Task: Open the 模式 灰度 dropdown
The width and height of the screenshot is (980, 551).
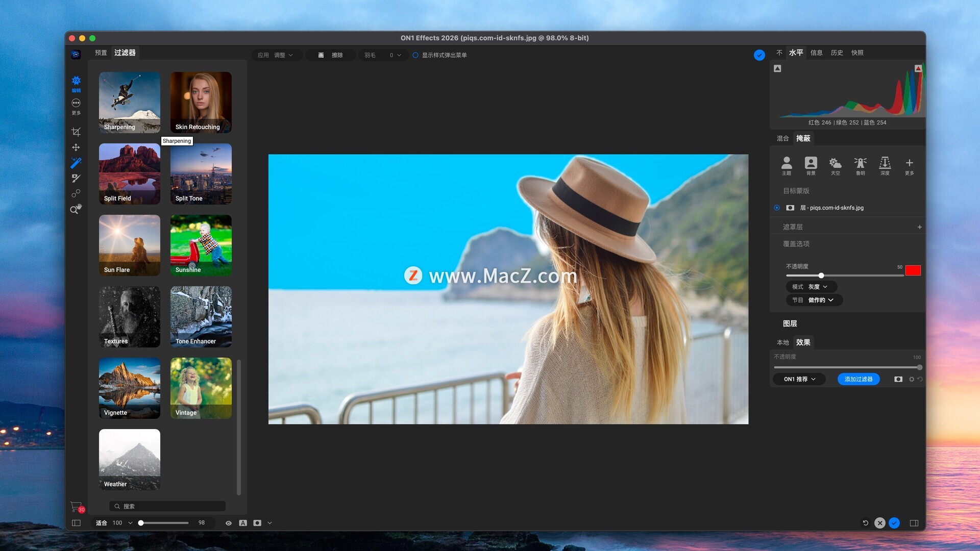Action: click(811, 287)
